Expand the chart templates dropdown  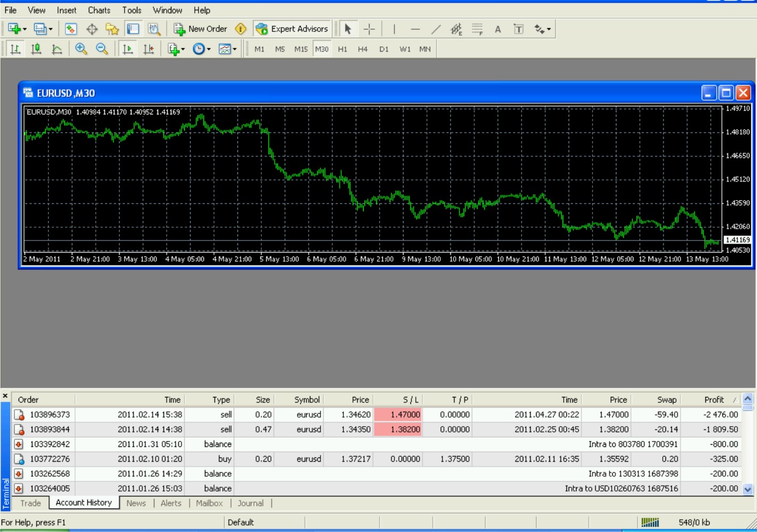coord(234,49)
